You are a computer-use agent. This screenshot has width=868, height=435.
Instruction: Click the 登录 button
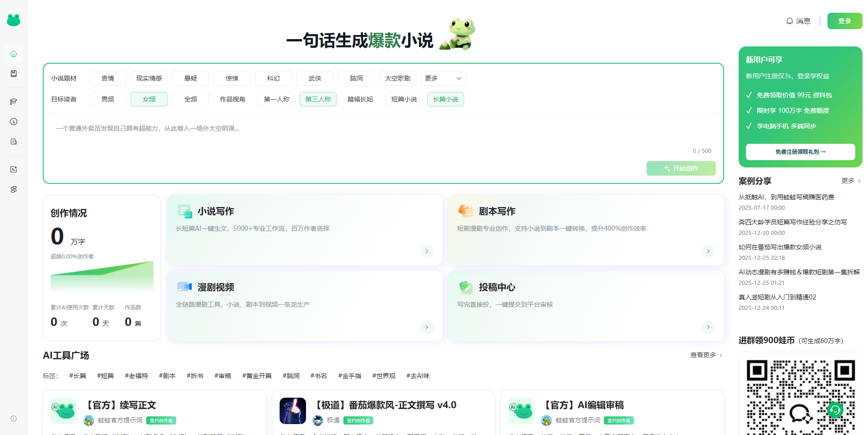[x=845, y=21]
